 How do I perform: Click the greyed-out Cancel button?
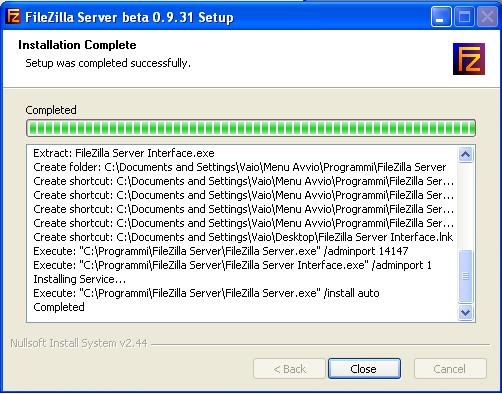point(450,369)
